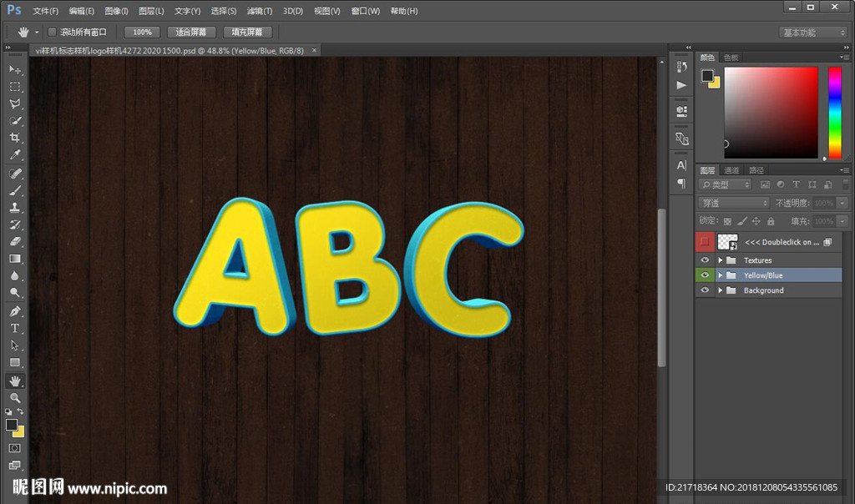Select the Crop tool
Viewport: 855px width, 504px height.
pos(15,139)
